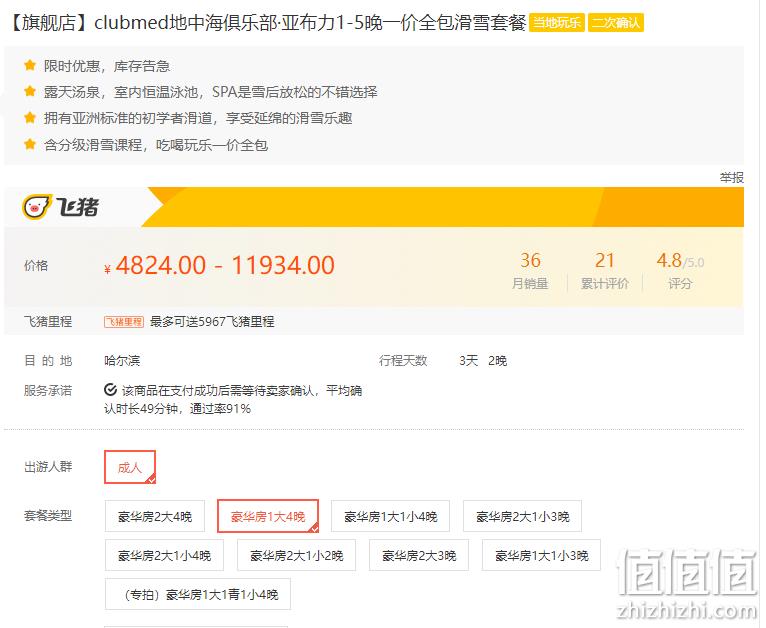The image size is (766, 628).
Task: Click the trip length 3天 2晚
Action: (x=483, y=361)
